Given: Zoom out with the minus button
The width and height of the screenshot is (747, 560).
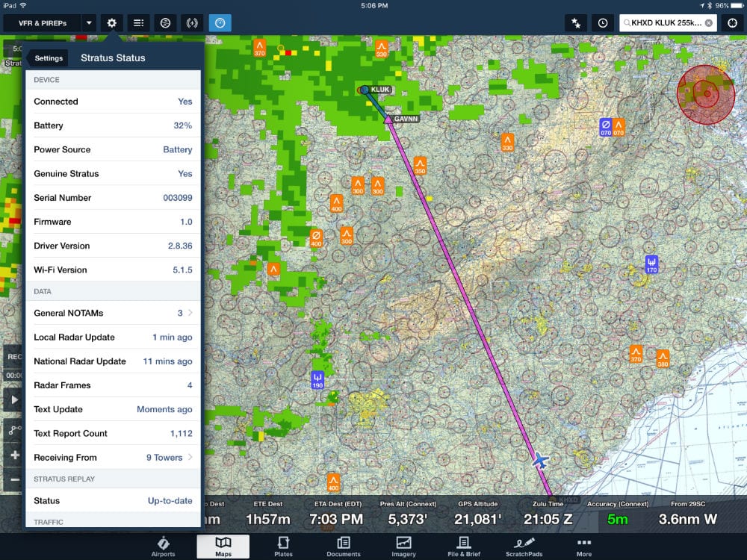Looking at the screenshot, I should click(x=14, y=479).
